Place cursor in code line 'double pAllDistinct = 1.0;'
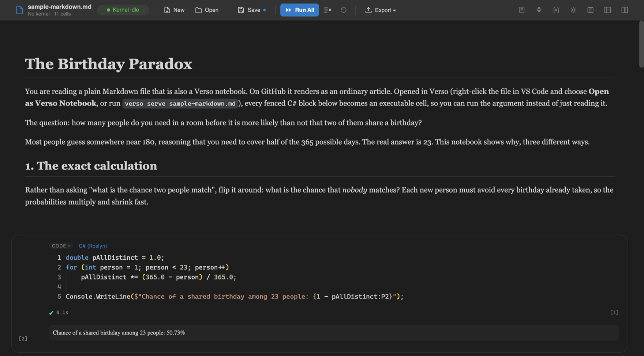Screen dimensions: 644x356 (x=115, y=257)
